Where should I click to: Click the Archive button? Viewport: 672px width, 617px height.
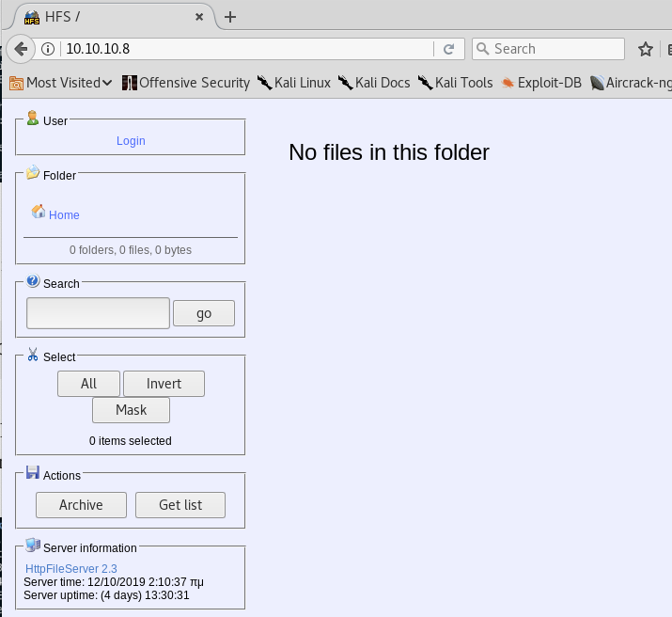pyautogui.click(x=81, y=505)
